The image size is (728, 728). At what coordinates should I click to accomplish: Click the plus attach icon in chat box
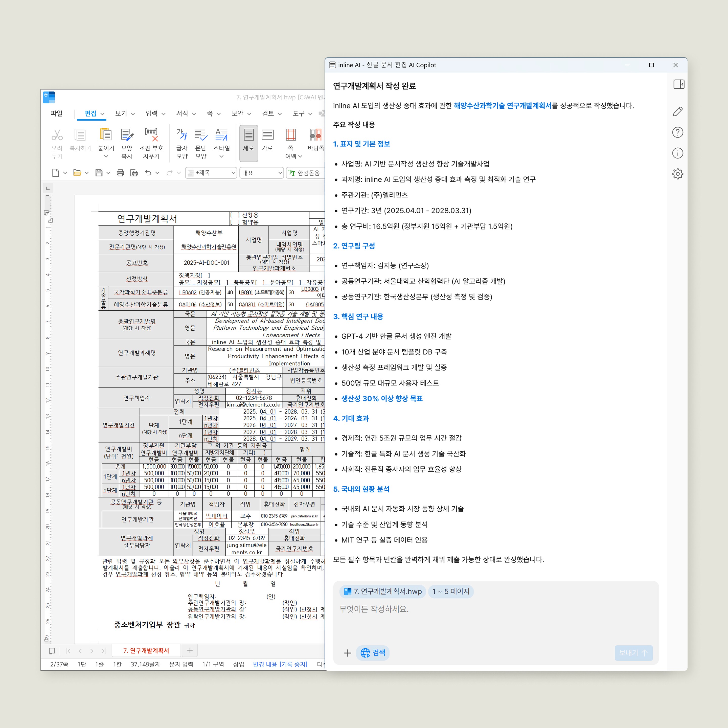347,653
